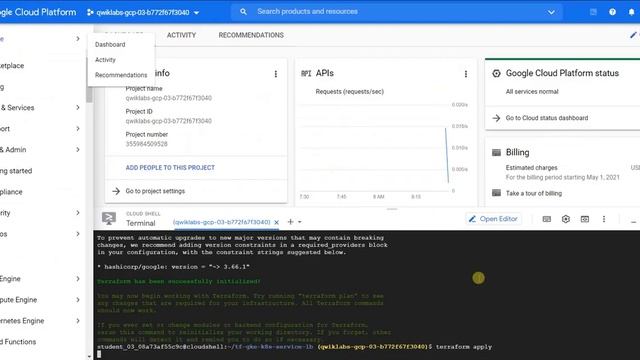Image resolution: width=640 pixels, height=360 pixels.
Task: Click the Open Editor button
Action: 493,219
